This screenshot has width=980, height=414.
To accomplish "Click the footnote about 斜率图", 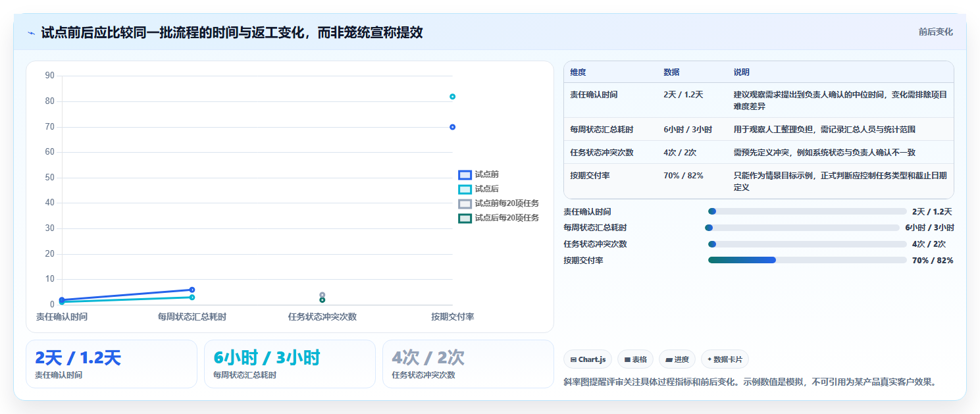I will pos(750,382).
